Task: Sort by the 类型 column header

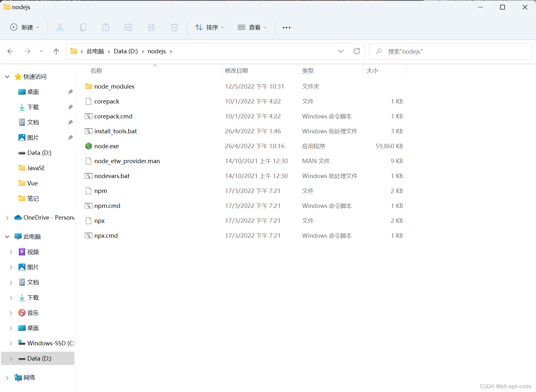Action: pyautogui.click(x=308, y=70)
